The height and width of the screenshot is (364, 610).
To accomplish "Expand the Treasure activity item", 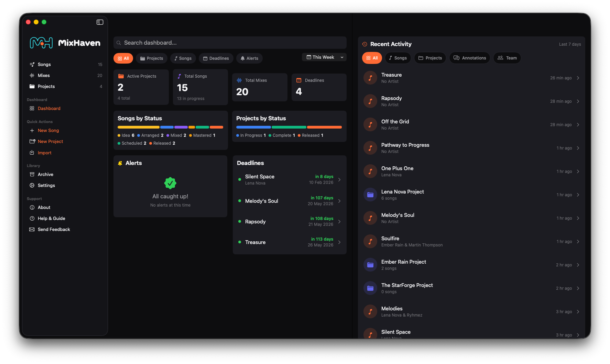I will [x=578, y=78].
